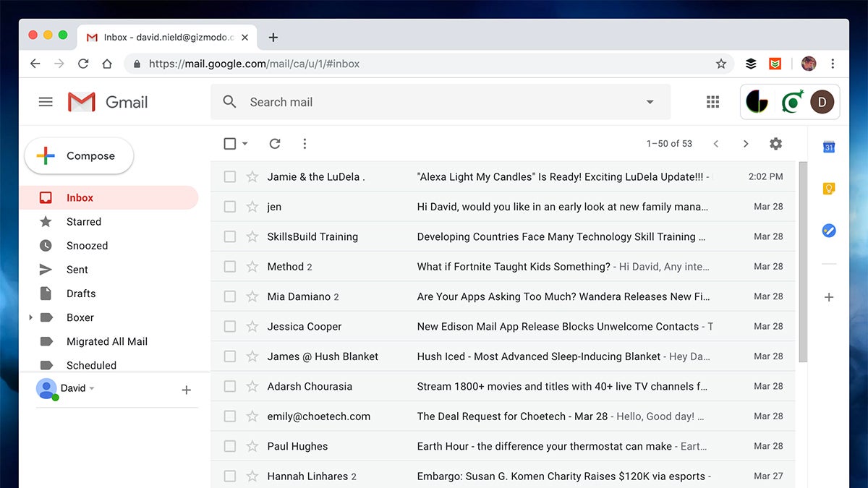
Task: Open Google Tasks in the side panel
Action: point(827,231)
